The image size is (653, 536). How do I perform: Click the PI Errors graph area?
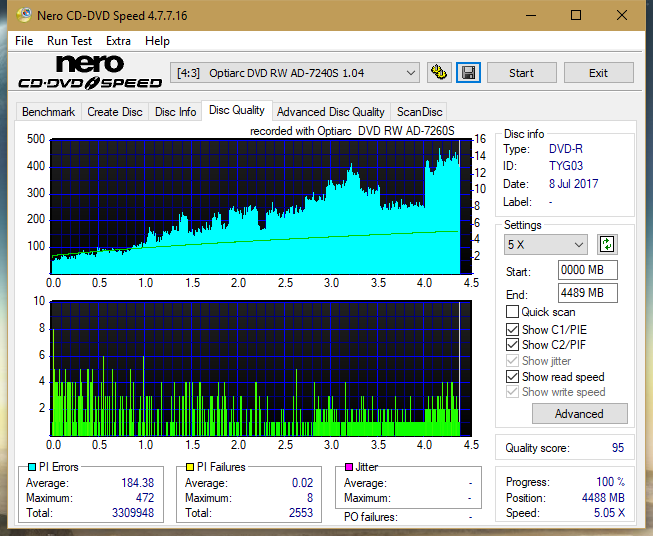pyautogui.click(x=261, y=207)
